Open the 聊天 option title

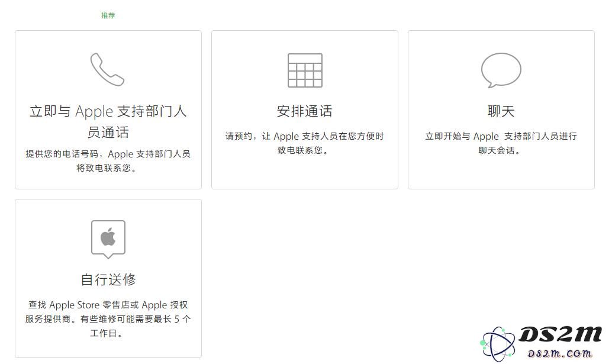(501, 111)
